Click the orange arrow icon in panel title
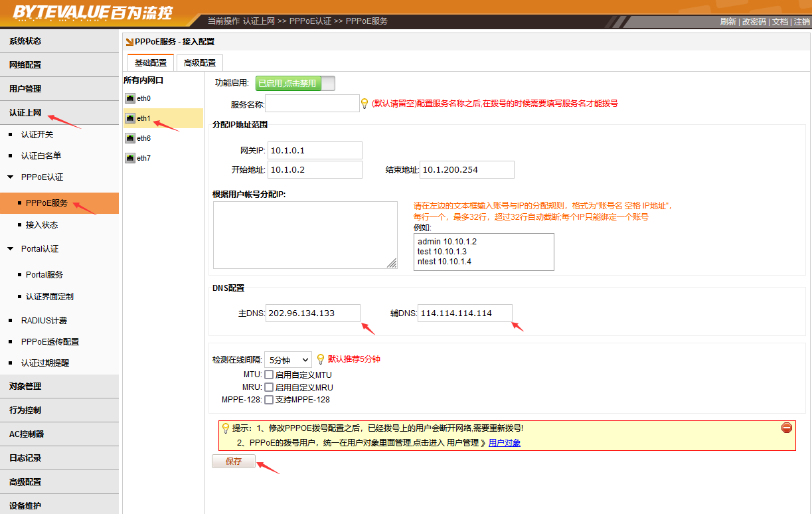This screenshot has width=812, height=514. coord(129,42)
